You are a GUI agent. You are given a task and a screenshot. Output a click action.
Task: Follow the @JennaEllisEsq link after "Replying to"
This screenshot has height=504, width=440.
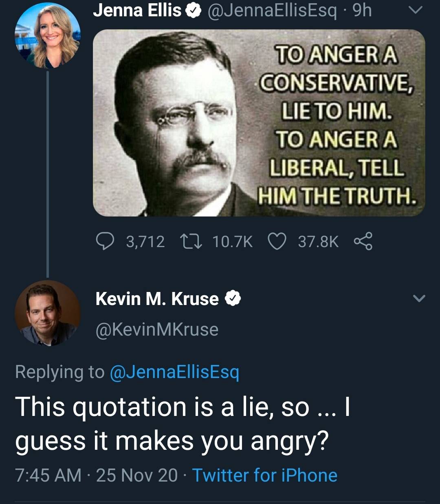[175, 371]
